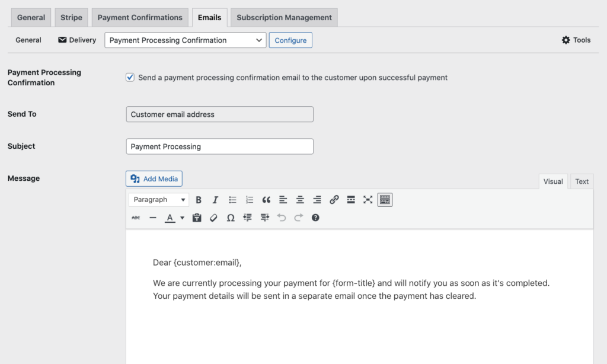607x364 pixels.
Task: Toggle bold formatting in the editor
Action: [199, 200]
